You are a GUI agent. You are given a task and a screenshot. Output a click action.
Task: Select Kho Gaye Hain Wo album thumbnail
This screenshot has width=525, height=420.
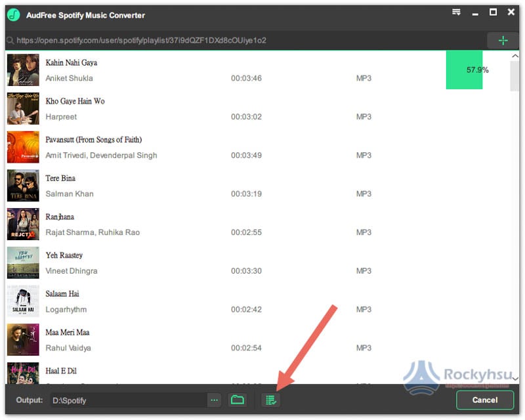point(23,108)
